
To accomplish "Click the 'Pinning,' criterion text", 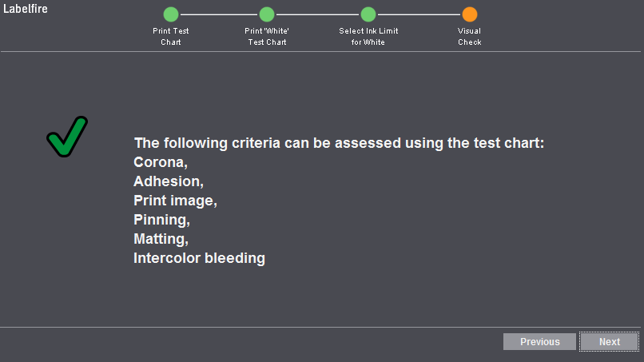I will pyautogui.click(x=162, y=220).
